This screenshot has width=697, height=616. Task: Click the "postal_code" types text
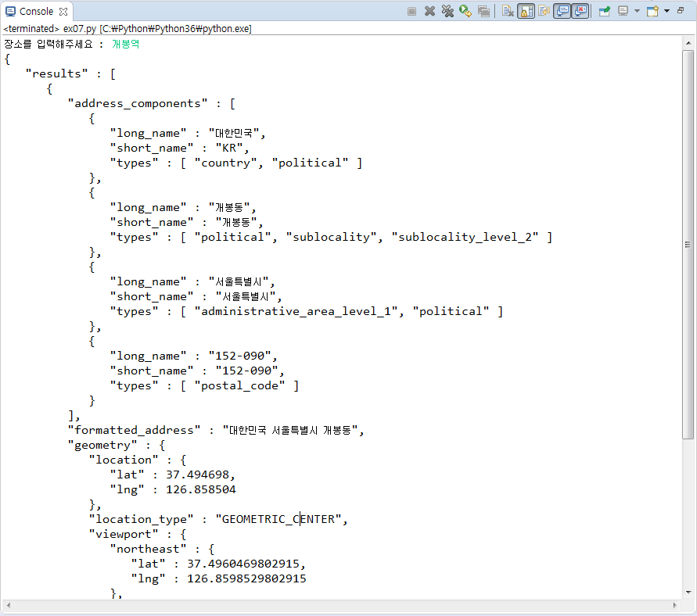[239, 385]
